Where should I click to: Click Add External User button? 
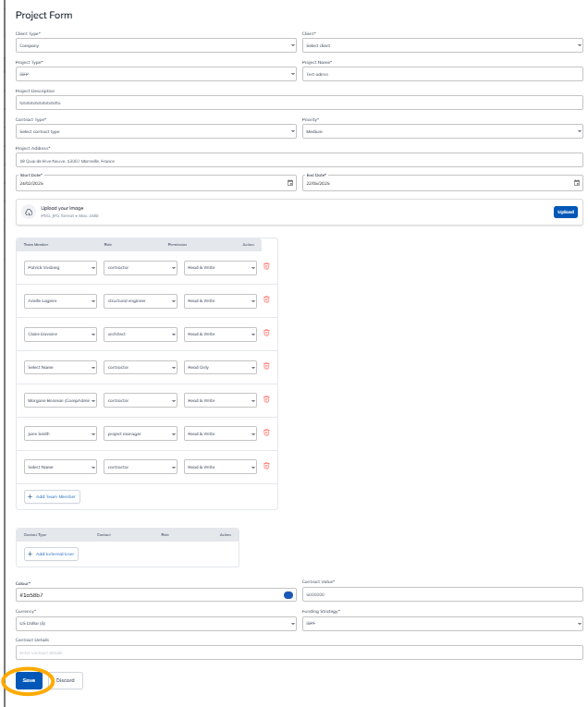pos(52,554)
